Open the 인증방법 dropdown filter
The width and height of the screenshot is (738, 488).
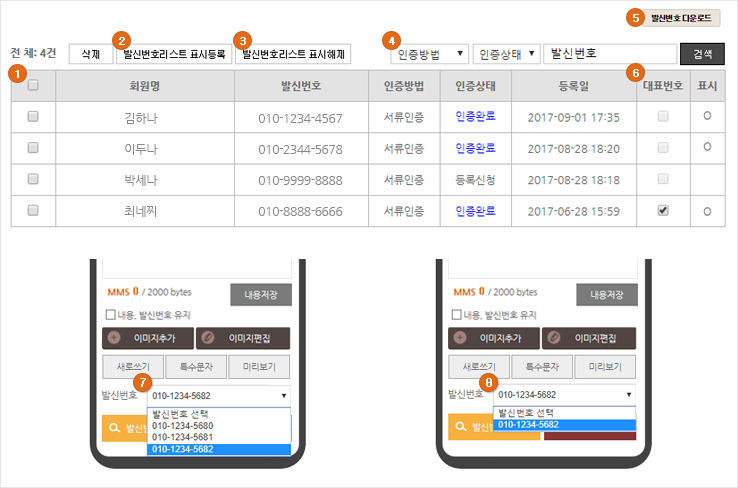428,53
